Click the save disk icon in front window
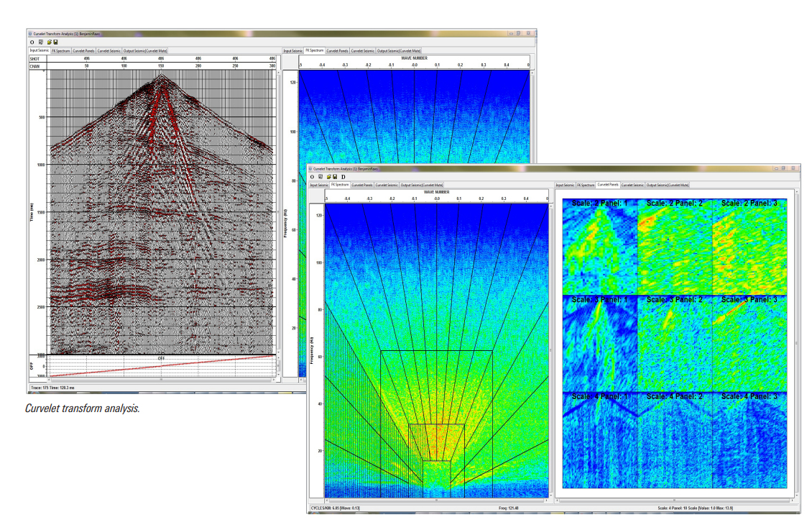Viewport: 812px width, 525px height. click(335, 176)
